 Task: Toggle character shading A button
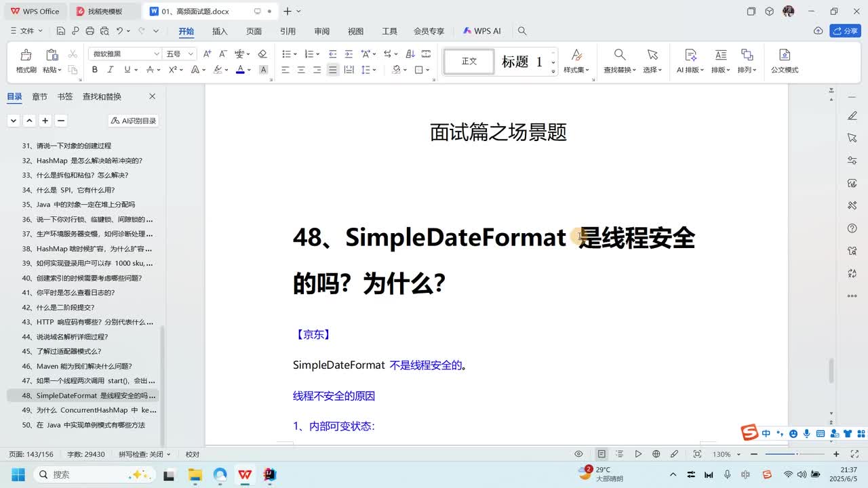263,70
